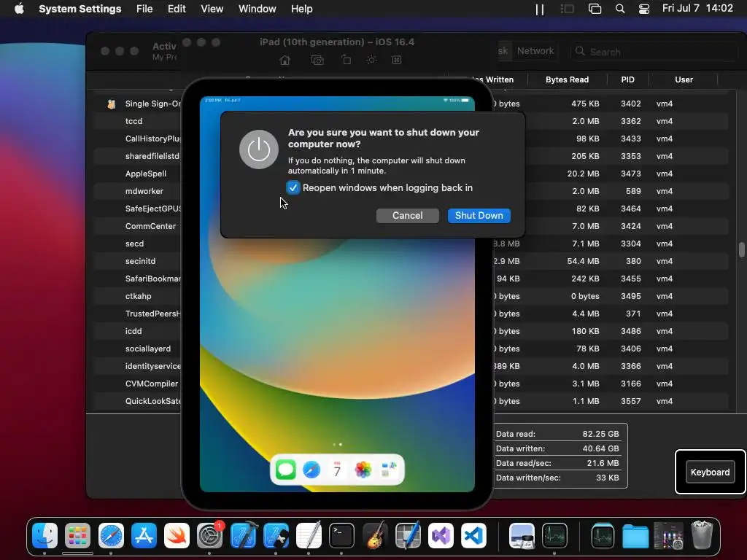Open App Store from the Dock

tap(144, 536)
